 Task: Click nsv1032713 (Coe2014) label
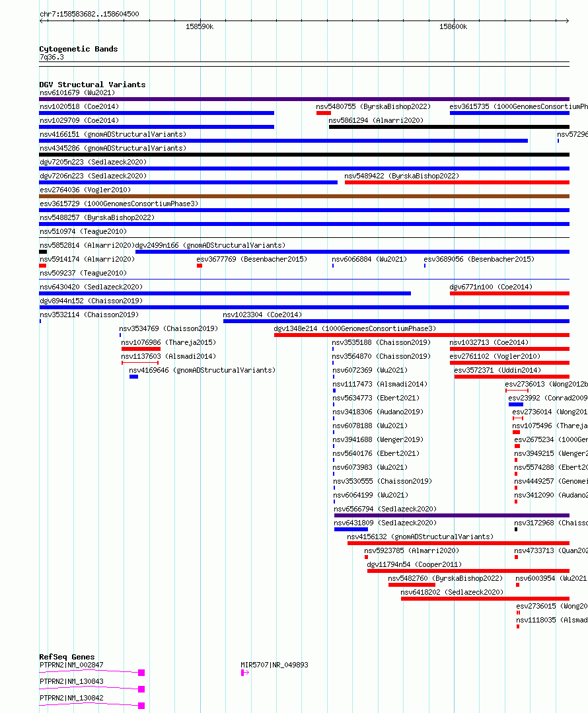pyautogui.click(x=489, y=342)
